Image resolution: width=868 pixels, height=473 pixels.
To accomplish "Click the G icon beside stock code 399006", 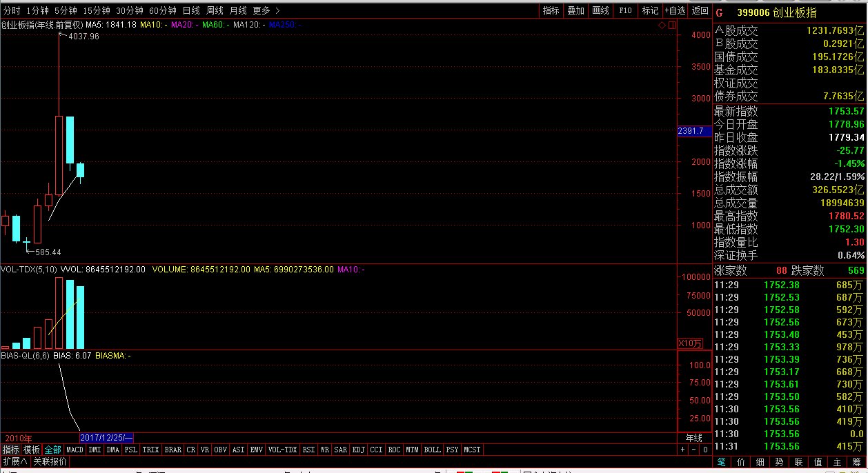I will (x=719, y=12).
